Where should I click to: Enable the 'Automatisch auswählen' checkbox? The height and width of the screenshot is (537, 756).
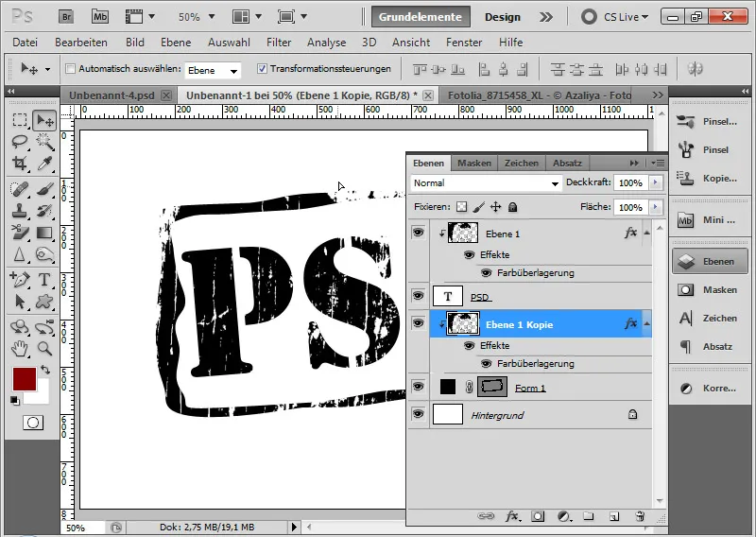click(x=70, y=68)
